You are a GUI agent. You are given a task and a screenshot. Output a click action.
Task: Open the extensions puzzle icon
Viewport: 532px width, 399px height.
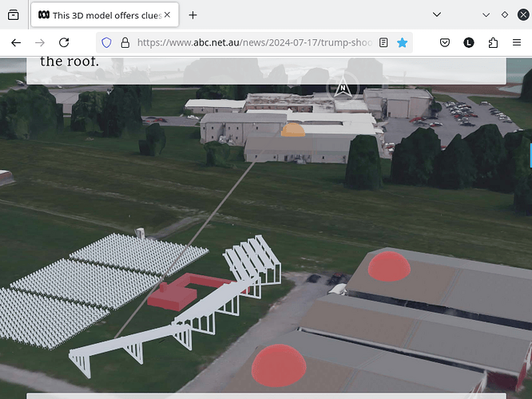493,42
